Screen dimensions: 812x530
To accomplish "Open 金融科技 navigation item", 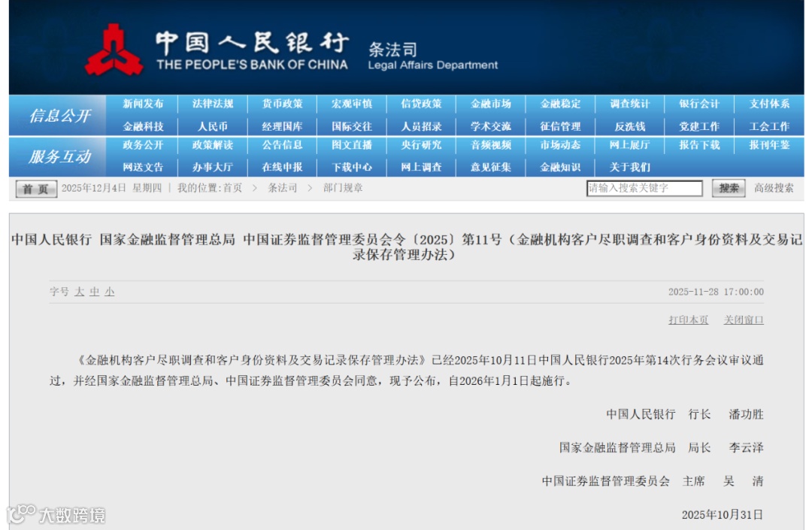I will pyautogui.click(x=143, y=126).
